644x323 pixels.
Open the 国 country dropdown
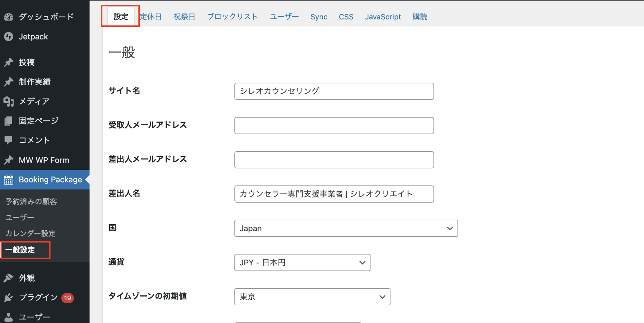[x=346, y=228]
